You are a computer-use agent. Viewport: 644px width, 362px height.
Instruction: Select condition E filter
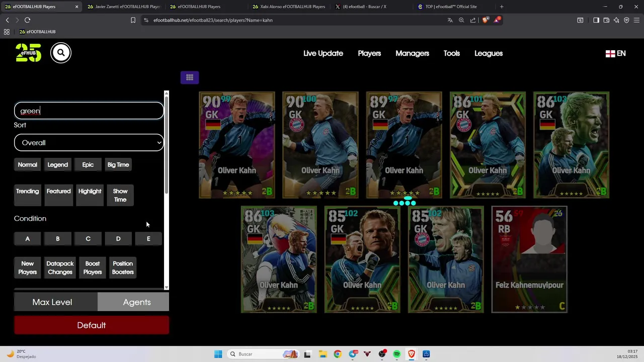tap(148, 239)
